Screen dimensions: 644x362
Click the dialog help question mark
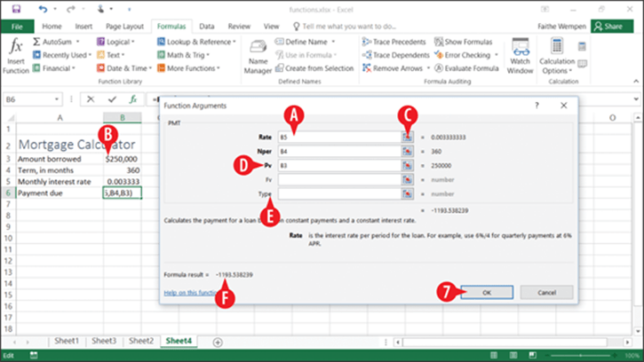537,106
